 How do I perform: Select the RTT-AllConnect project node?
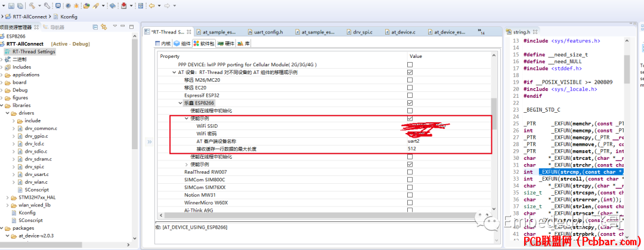coord(24,44)
